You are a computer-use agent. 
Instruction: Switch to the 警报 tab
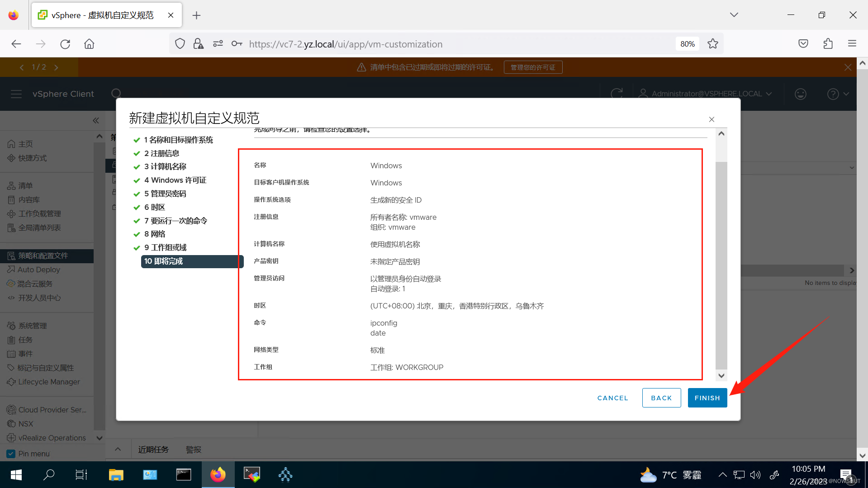pyautogui.click(x=193, y=449)
